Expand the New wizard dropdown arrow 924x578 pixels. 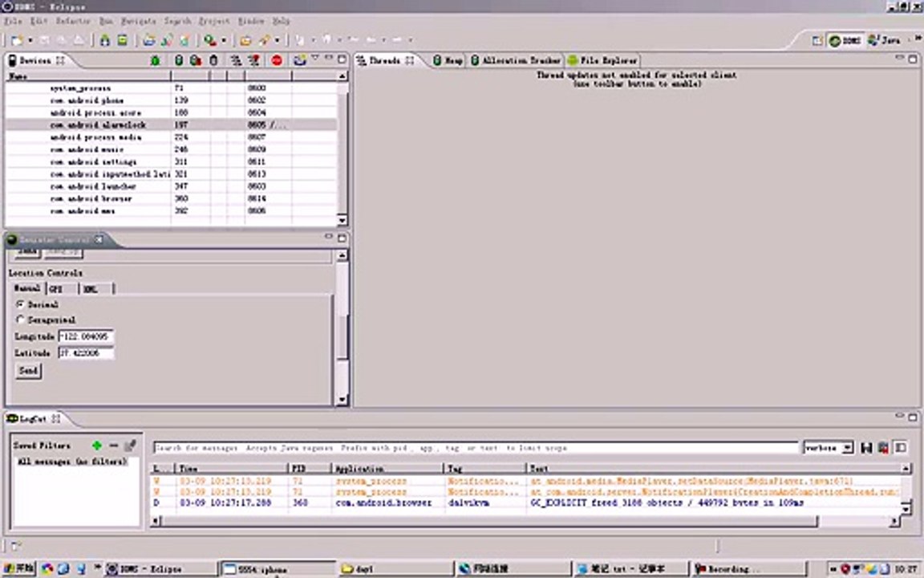pyautogui.click(x=30, y=40)
